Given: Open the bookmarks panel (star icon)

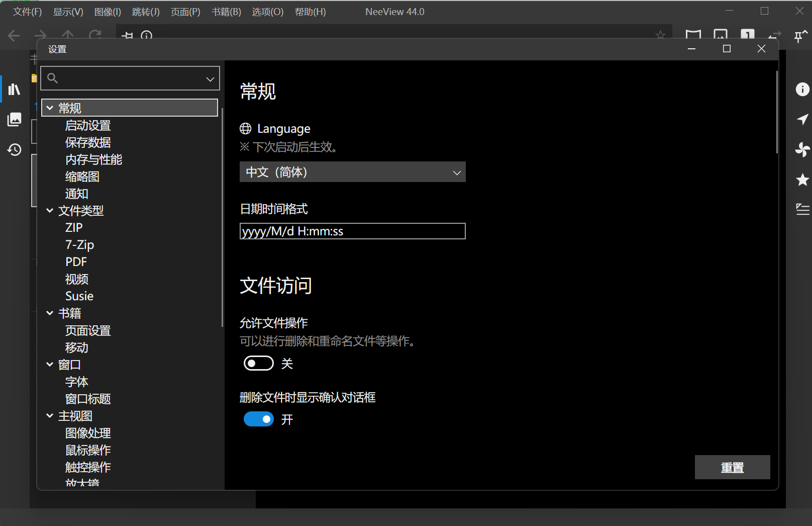Looking at the screenshot, I should 802,180.
